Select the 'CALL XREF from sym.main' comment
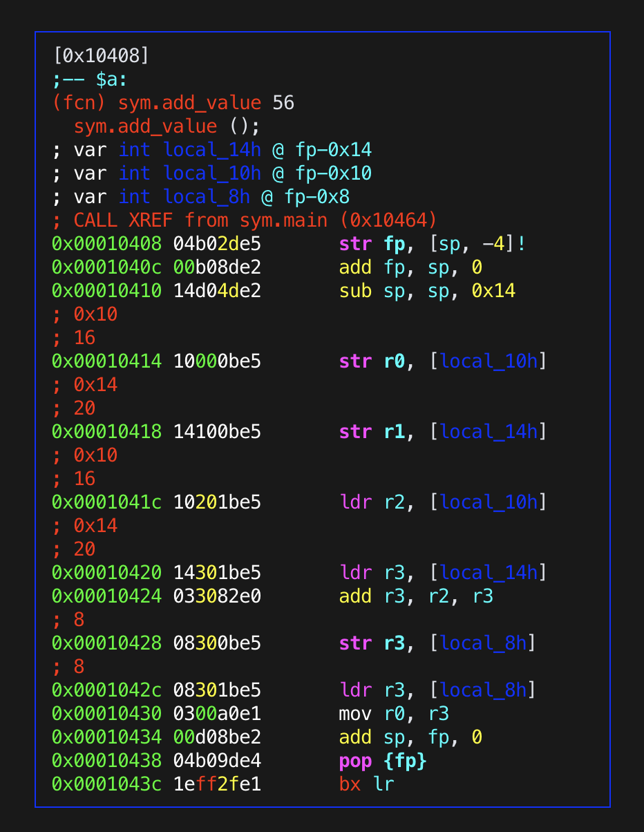Image resolution: width=644 pixels, height=832 pixels. (x=245, y=220)
